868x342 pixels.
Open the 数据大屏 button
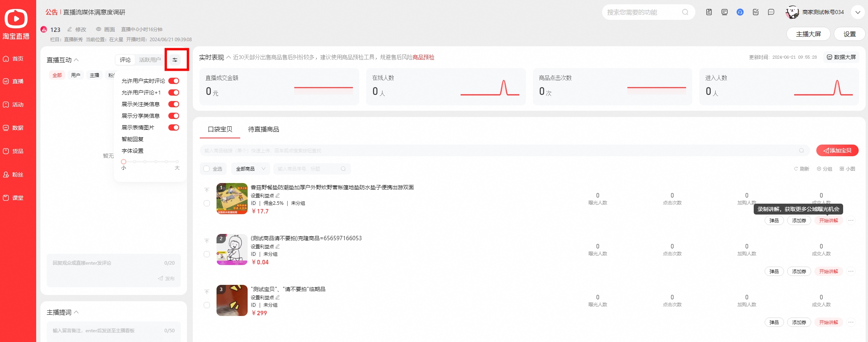841,57
